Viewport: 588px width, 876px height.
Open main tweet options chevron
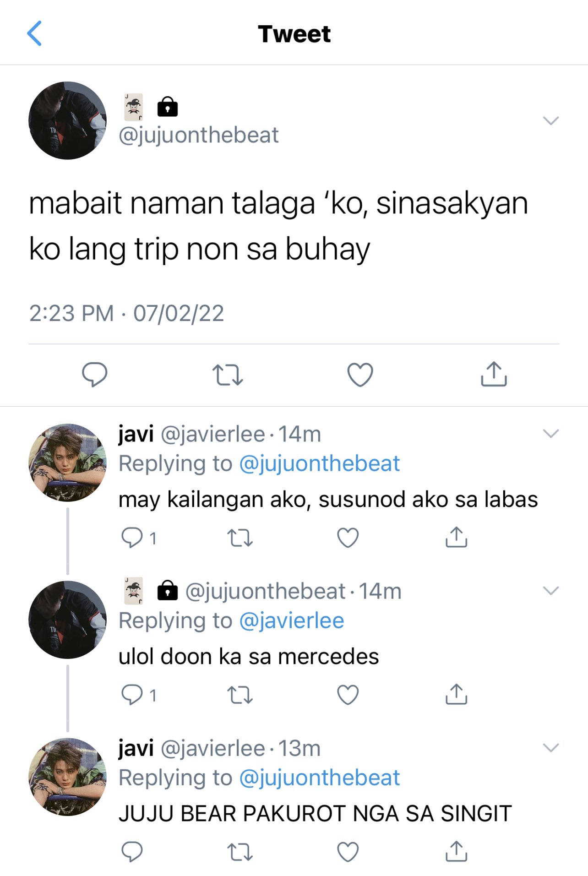click(x=550, y=120)
